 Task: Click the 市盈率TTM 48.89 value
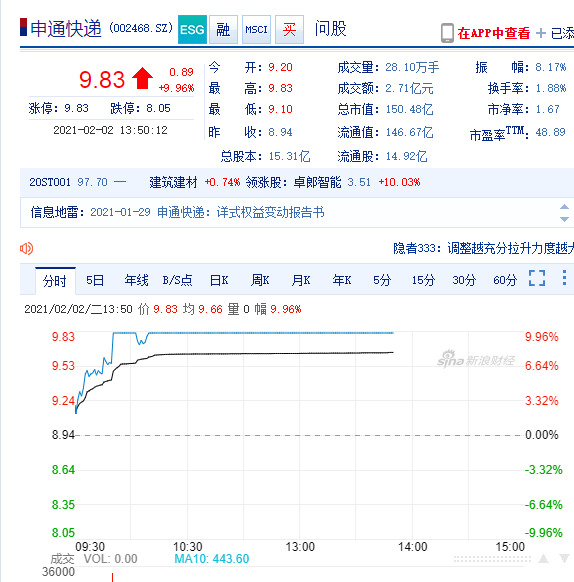pyautogui.click(x=551, y=132)
